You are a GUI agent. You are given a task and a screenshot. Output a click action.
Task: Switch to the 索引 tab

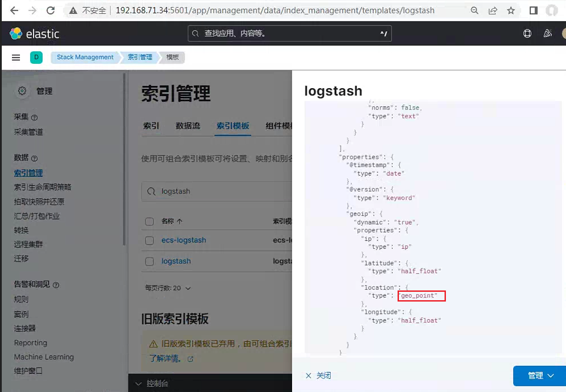point(151,126)
